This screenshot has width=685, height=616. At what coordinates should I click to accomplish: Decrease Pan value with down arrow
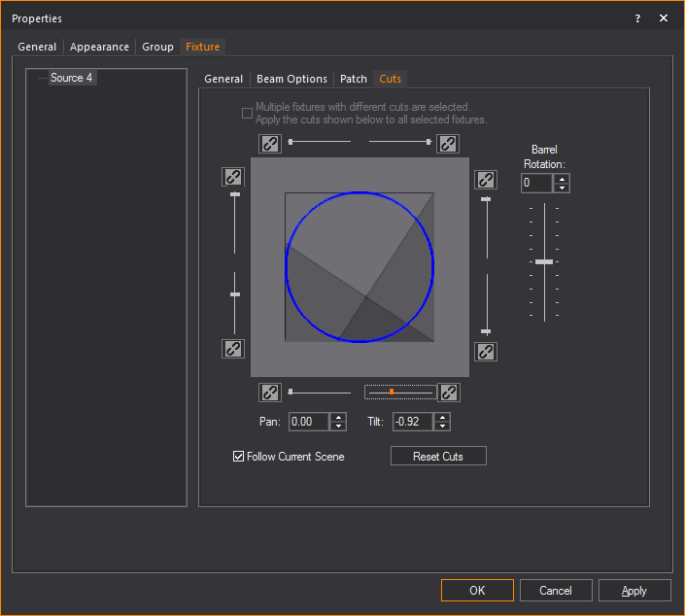(337, 427)
